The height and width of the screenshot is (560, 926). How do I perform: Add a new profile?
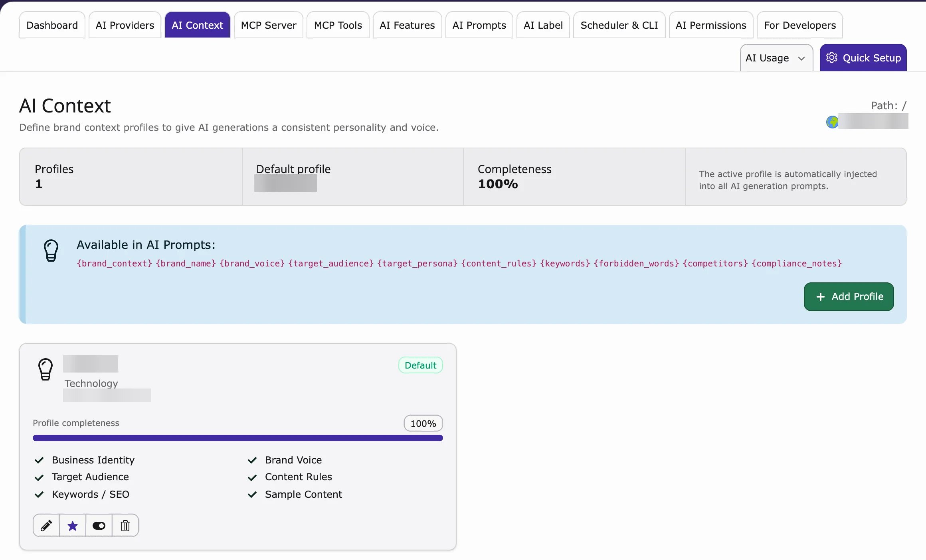pyautogui.click(x=849, y=297)
